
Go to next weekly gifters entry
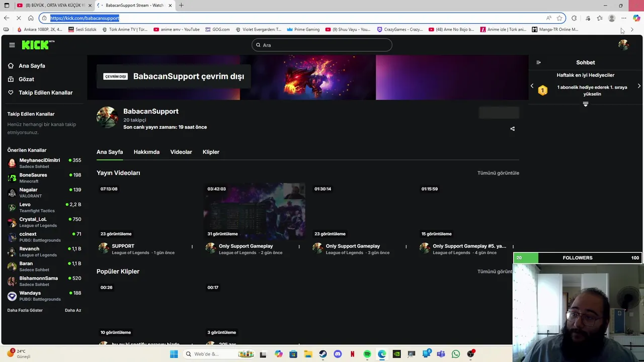pyautogui.click(x=639, y=86)
